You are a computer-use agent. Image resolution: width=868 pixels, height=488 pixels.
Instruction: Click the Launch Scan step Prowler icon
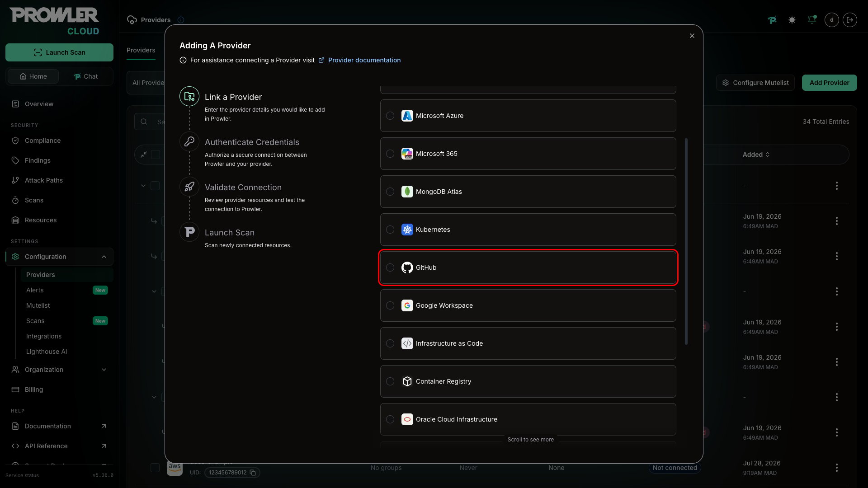pyautogui.click(x=189, y=232)
